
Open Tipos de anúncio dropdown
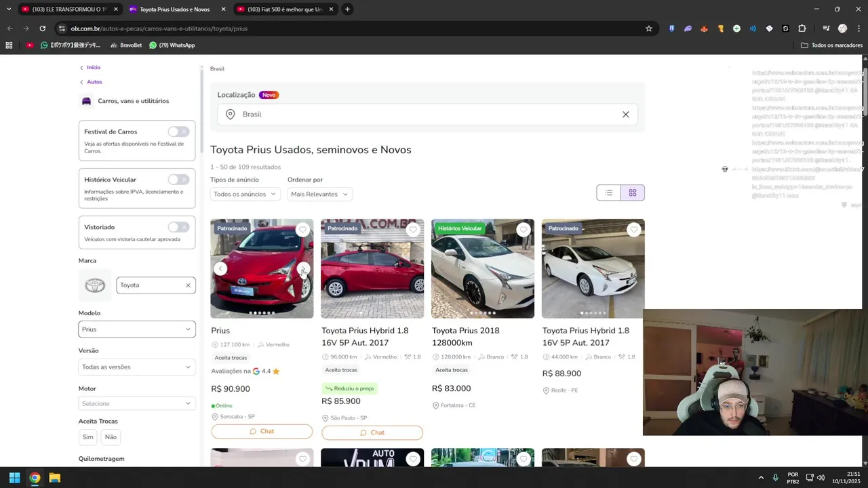(x=245, y=194)
